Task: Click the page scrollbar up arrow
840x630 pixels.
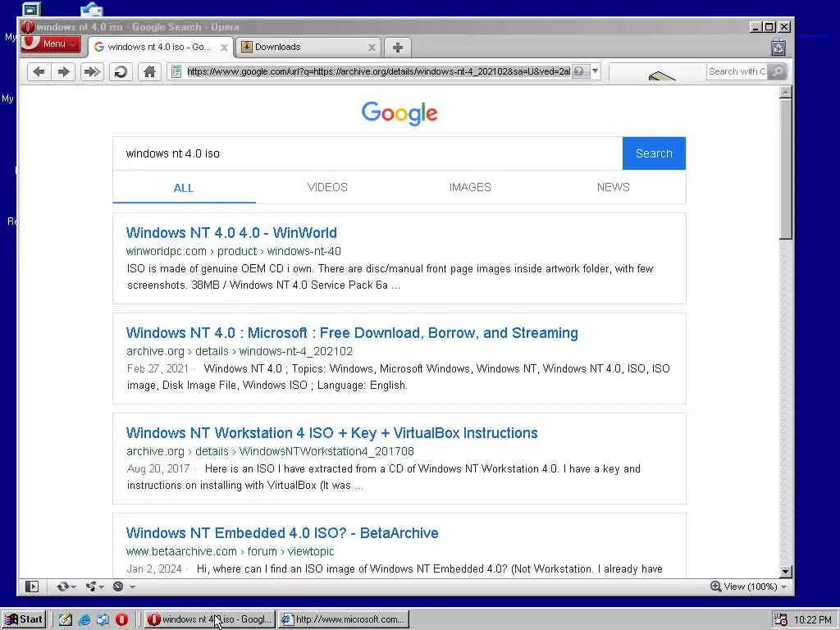Action: click(x=785, y=92)
